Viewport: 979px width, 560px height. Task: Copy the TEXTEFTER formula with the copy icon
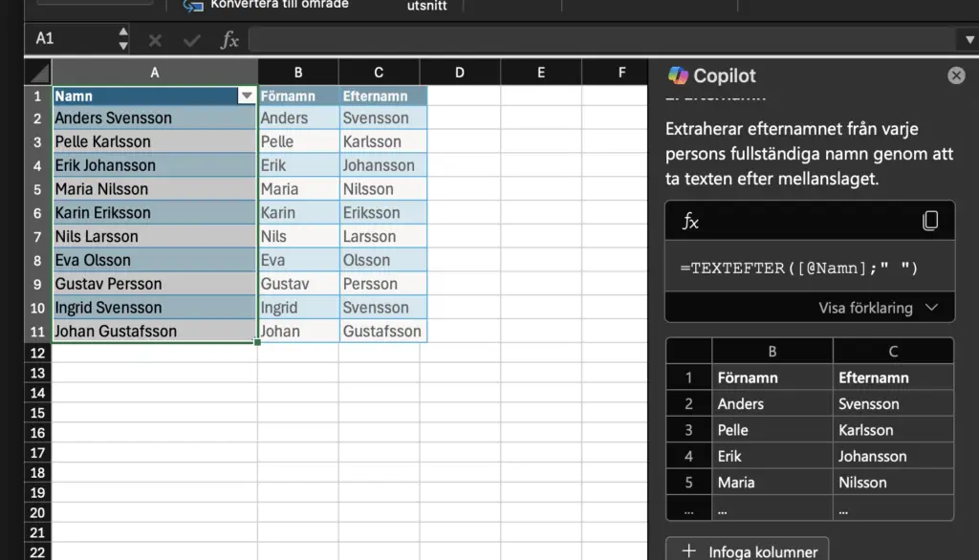[x=929, y=222]
